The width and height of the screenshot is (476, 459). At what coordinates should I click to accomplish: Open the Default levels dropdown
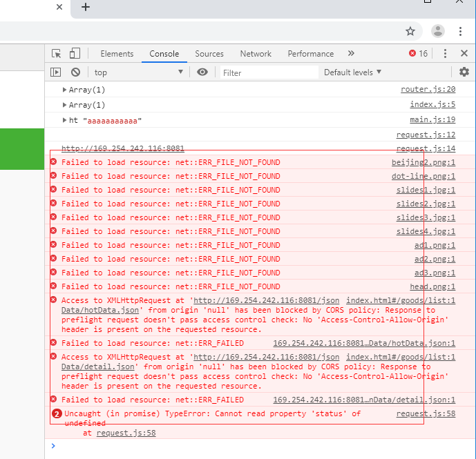pyautogui.click(x=352, y=72)
